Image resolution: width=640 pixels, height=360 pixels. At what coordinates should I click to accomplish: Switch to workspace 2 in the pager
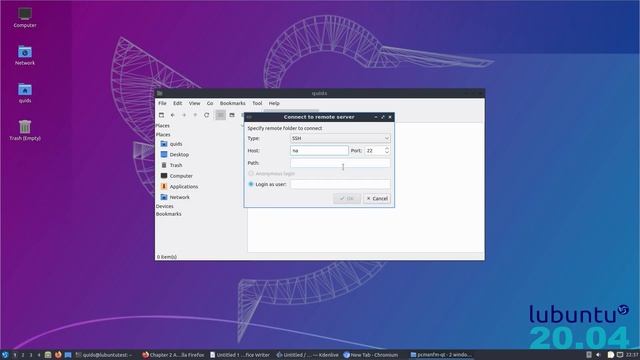(22, 355)
